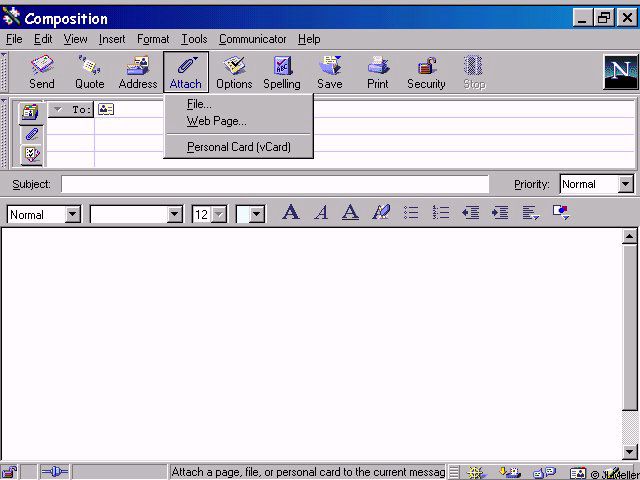Open the Newsgroups component bar icon
640x480 pixels.
544,473
